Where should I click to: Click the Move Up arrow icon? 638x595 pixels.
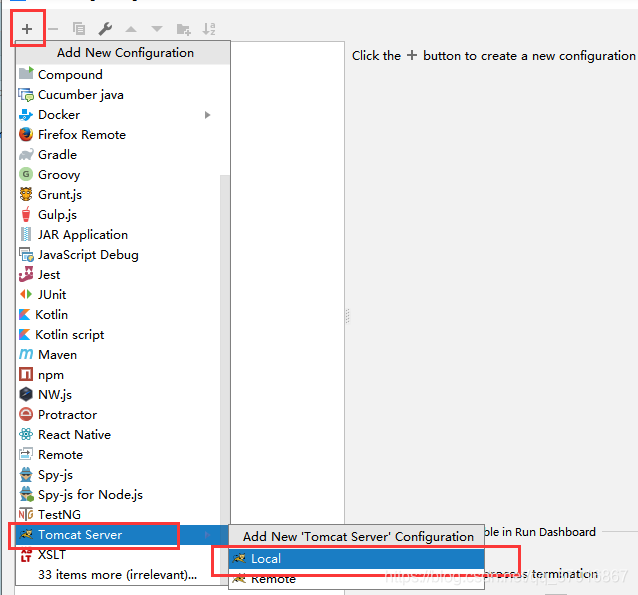pos(131,29)
